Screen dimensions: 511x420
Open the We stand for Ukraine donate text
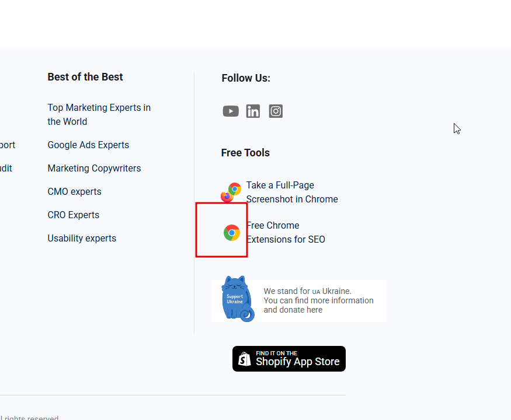[318, 300]
